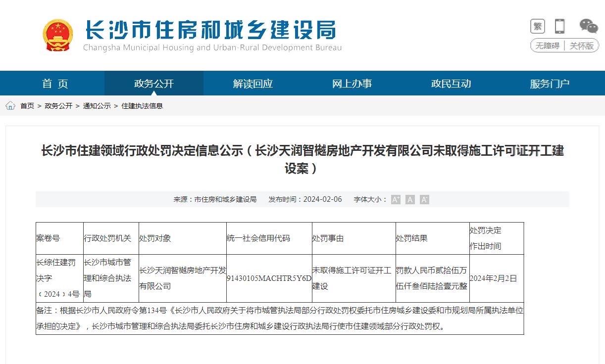Switch to traditional Chinese with 繁 icon
This screenshot has height=364, width=605.
tap(537, 26)
